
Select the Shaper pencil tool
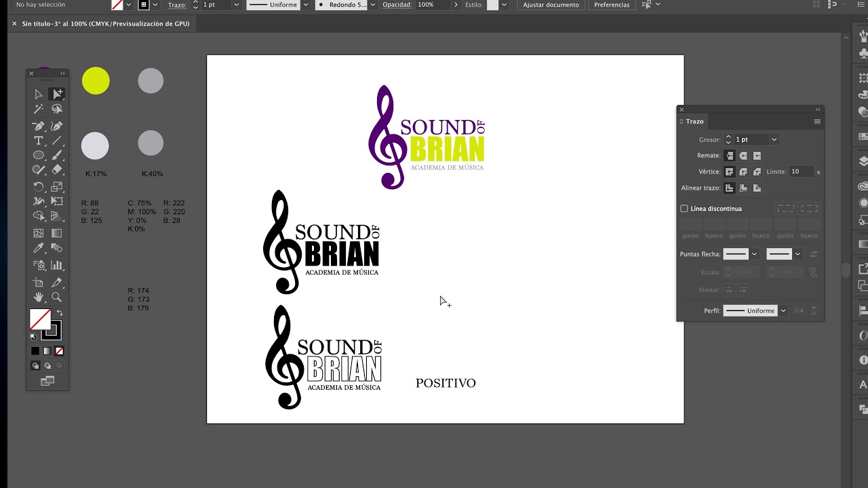click(39, 171)
